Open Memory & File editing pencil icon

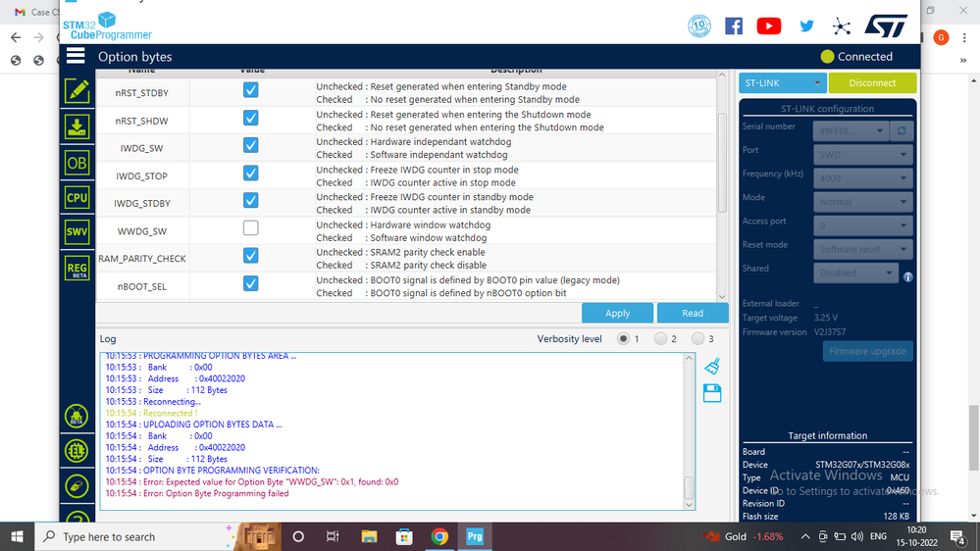tap(77, 91)
